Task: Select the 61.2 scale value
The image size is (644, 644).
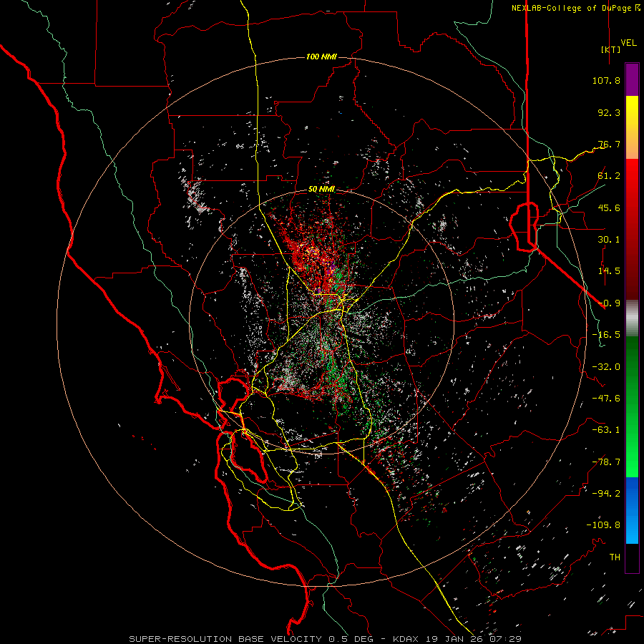Action: point(609,176)
